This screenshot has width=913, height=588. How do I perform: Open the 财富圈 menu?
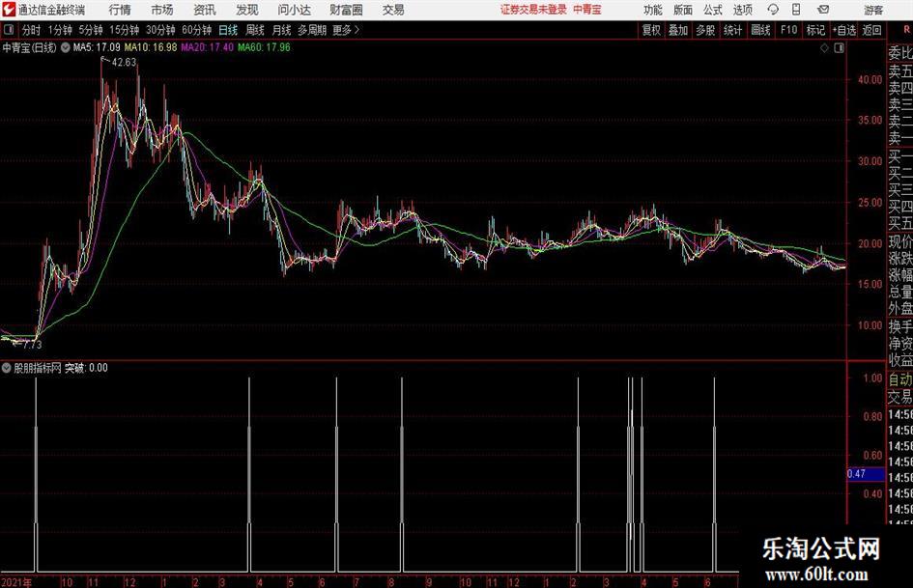click(346, 10)
